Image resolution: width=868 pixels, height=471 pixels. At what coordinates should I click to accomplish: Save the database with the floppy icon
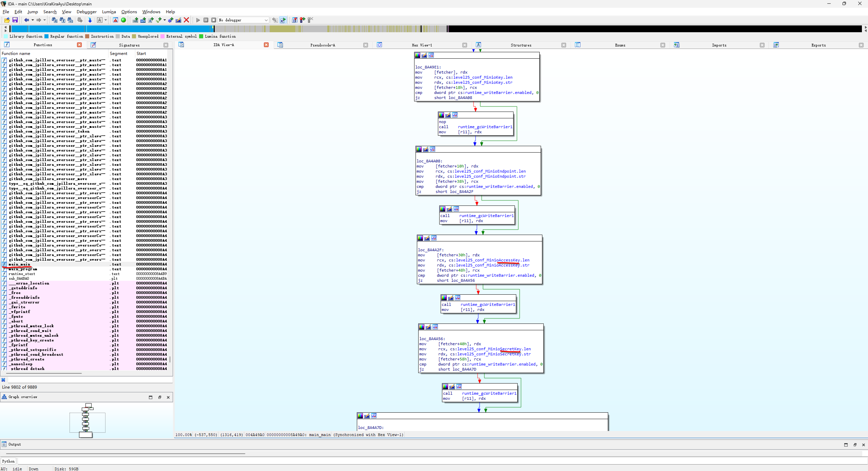point(15,20)
